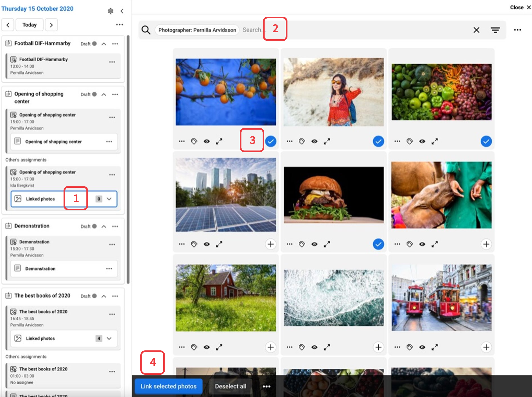This screenshot has height=397, width=532.
Task: Deselect the burger photo checkmark
Action: coord(378,244)
